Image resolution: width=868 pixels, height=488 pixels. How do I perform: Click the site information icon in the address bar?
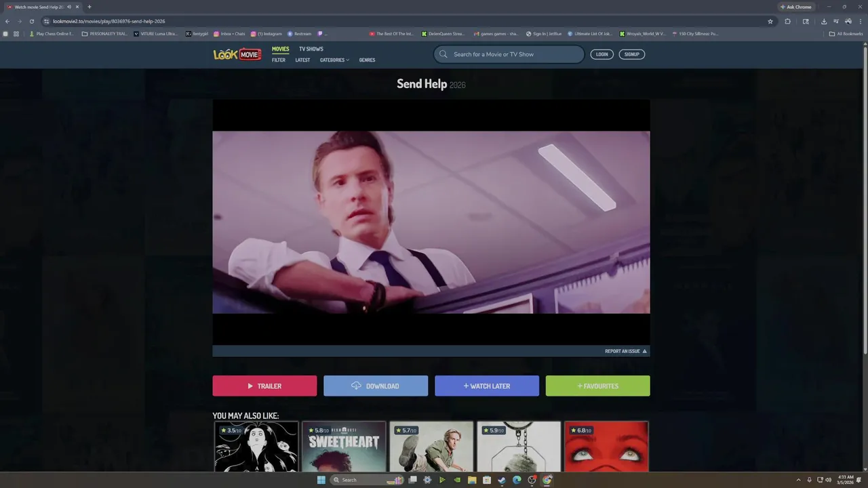click(46, 21)
